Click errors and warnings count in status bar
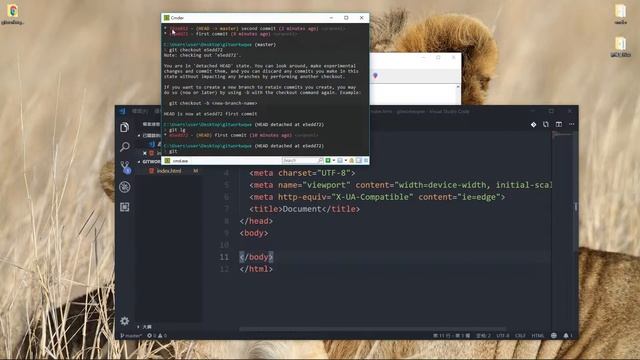 [x=157, y=336]
